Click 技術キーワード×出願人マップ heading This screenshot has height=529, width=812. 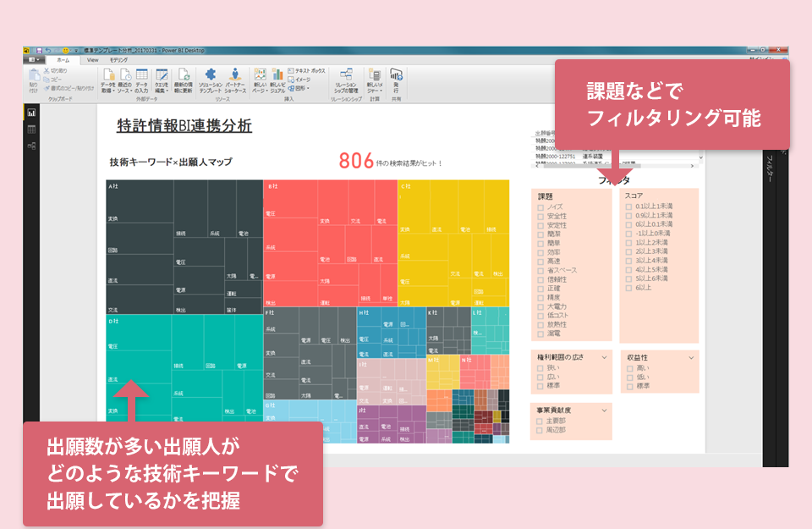(171, 163)
